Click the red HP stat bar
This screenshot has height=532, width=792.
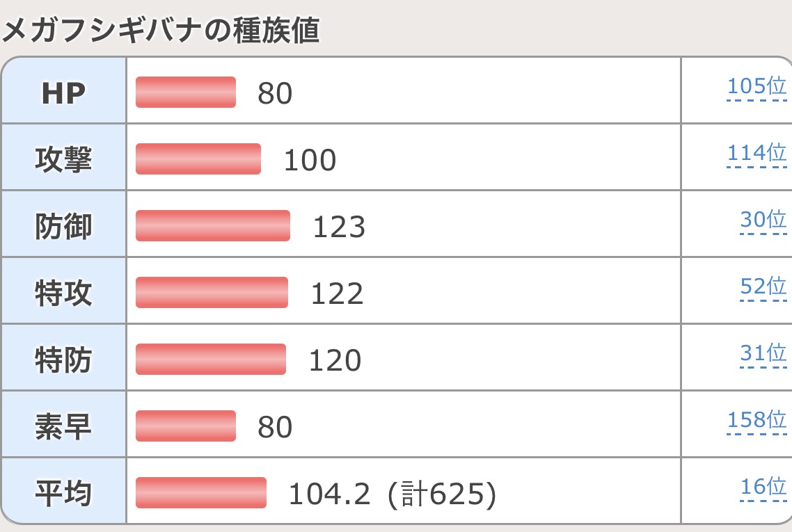tap(186, 92)
